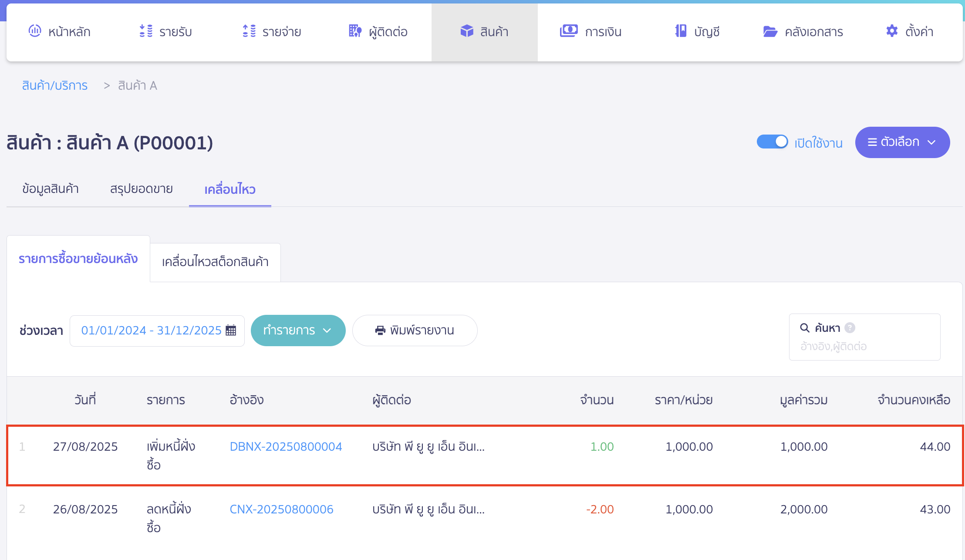The width and height of the screenshot is (965, 560).
Task: Click the จำนวน column header
Action: coord(597,400)
